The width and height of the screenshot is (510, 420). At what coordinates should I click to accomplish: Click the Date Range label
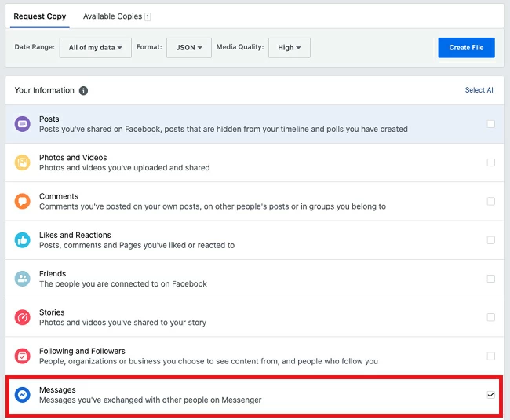coord(35,47)
